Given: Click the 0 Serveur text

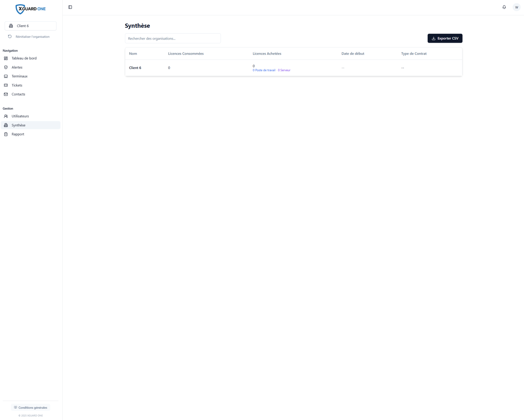Looking at the screenshot, I should (x=284, y=70).
